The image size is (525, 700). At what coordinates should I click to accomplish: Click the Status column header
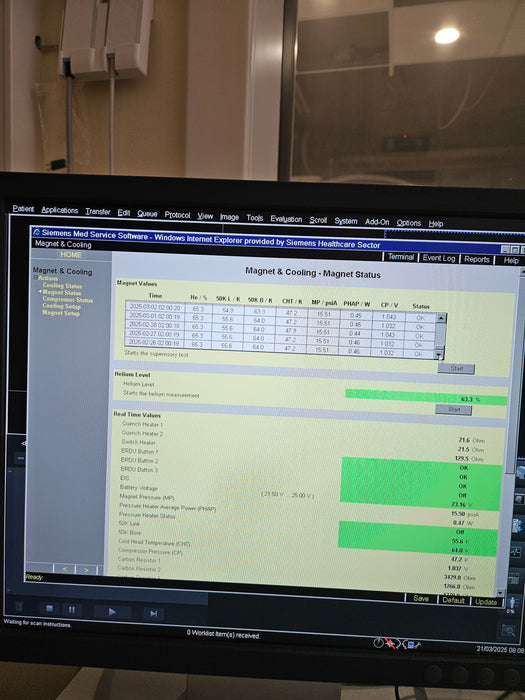pos(421,306)
